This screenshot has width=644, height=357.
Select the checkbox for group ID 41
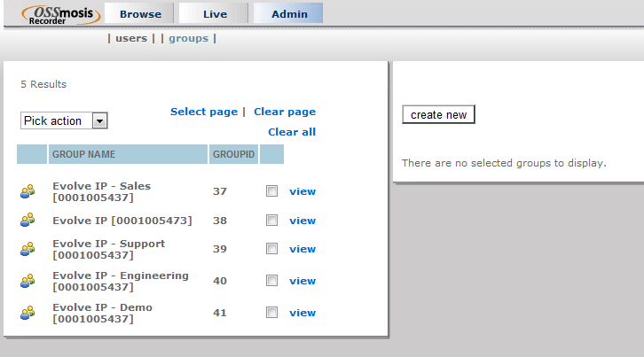pos(272,313)
